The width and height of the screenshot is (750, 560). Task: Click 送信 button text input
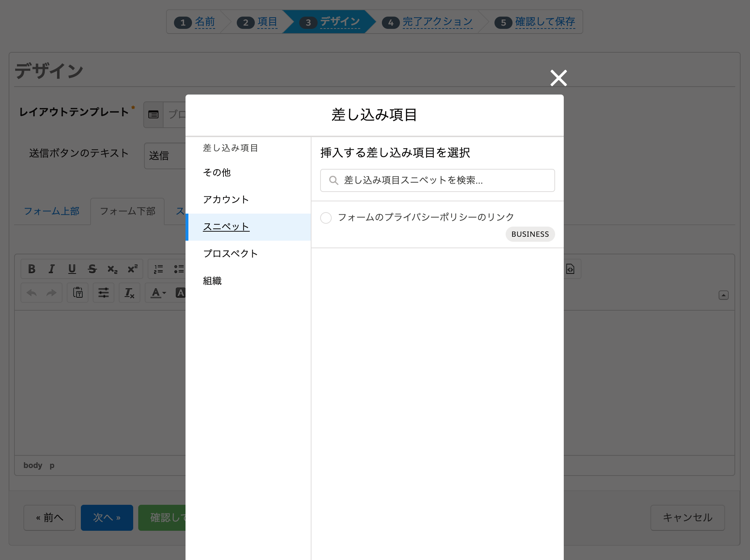click(x=165, y=156)
